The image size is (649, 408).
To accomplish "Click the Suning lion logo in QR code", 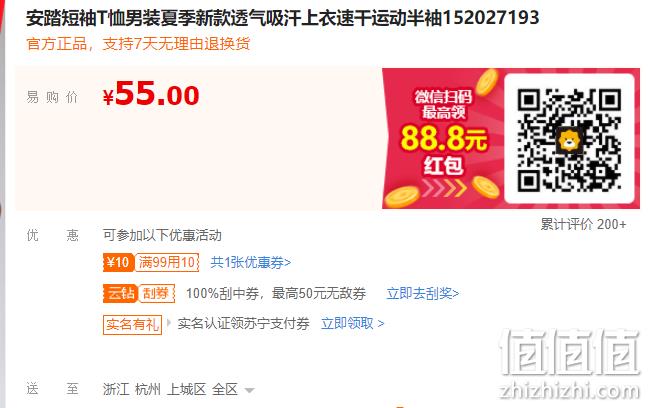I will coord(570,140).
